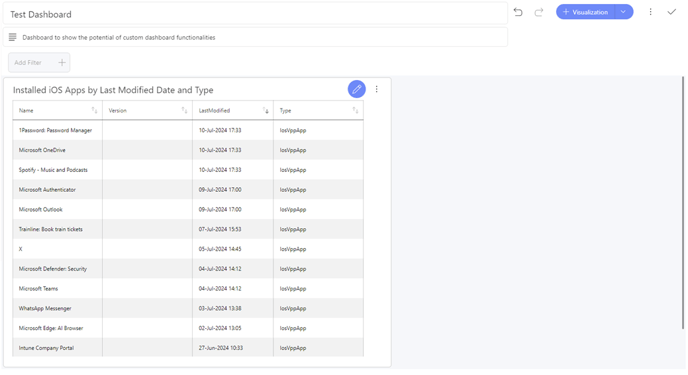Select the Microsoft OneDrive table row
688x375 pixels.
(x=188, y=150)
